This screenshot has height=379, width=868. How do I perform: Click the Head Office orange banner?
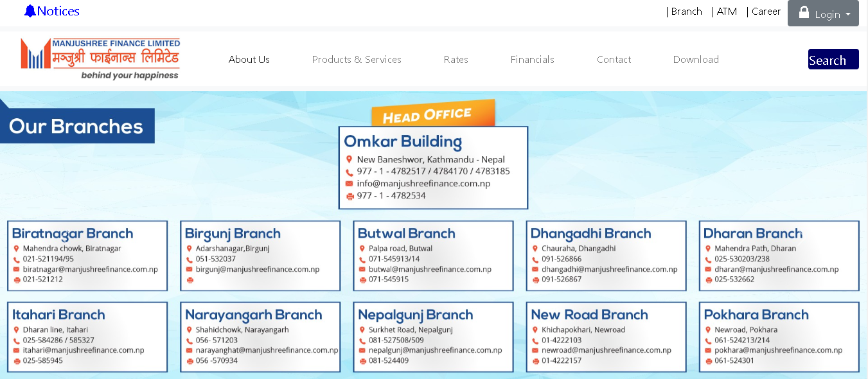433,114
